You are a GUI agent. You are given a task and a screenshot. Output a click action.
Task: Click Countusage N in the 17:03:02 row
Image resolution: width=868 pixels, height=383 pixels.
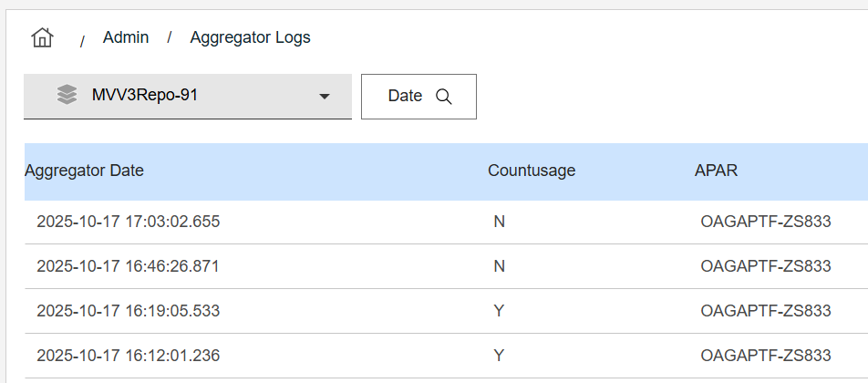(x=499, y=222)
